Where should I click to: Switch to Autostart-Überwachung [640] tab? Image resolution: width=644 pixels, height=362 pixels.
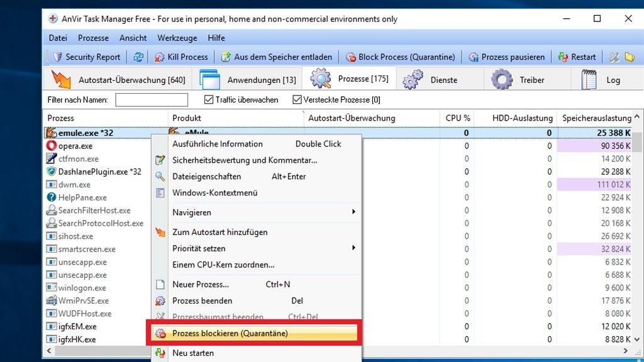pyautogui.click(x=118, y=79)
